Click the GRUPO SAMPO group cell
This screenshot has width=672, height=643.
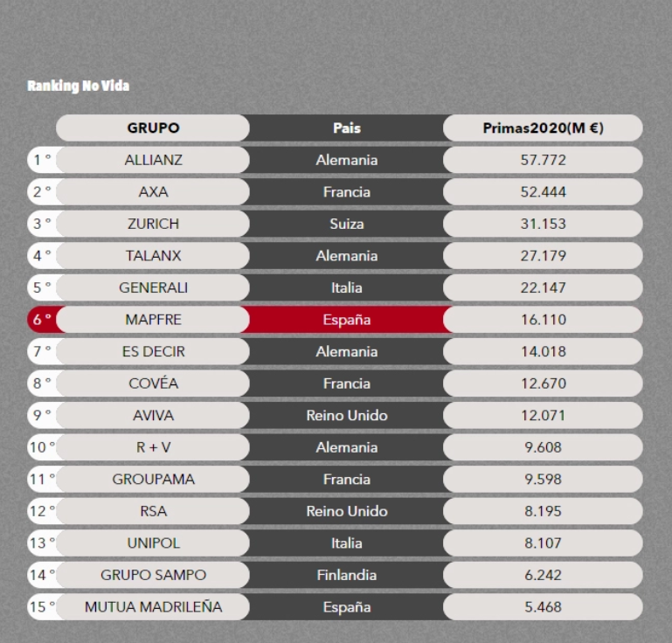click(153, 575)
